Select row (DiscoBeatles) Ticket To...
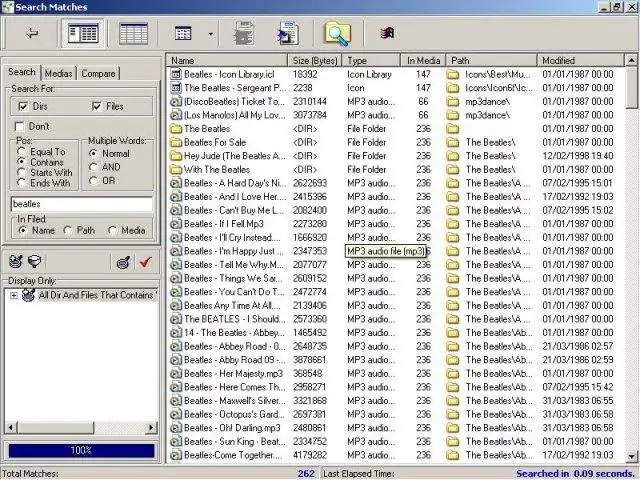This screenshot has width=640, height=480. (x=395, y=102)
